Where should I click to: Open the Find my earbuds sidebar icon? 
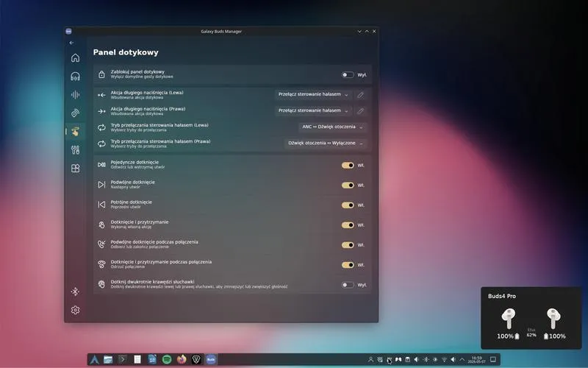click(76, 113)
